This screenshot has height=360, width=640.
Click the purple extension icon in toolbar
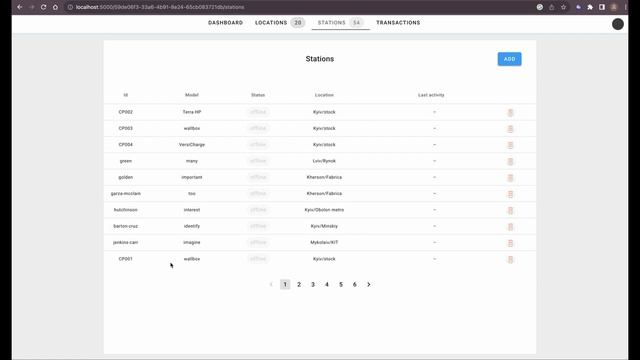pyautogui.click(x=578, y=7)
